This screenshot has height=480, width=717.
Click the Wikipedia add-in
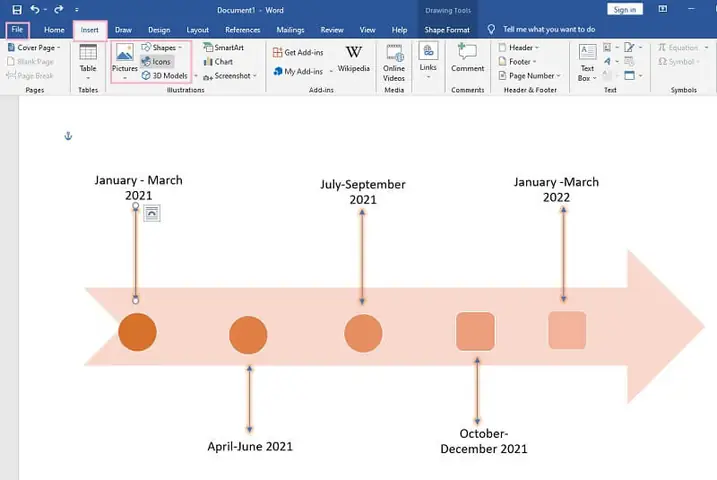353,59
